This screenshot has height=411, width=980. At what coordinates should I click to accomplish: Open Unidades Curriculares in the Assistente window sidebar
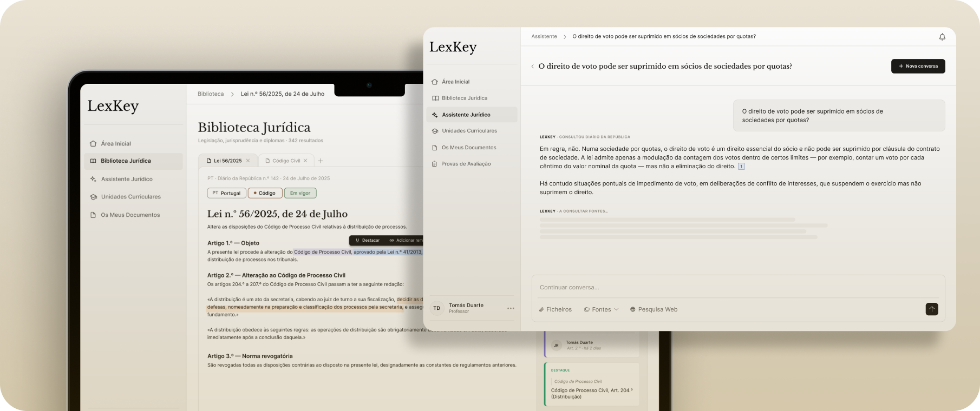tap(472, 131)
